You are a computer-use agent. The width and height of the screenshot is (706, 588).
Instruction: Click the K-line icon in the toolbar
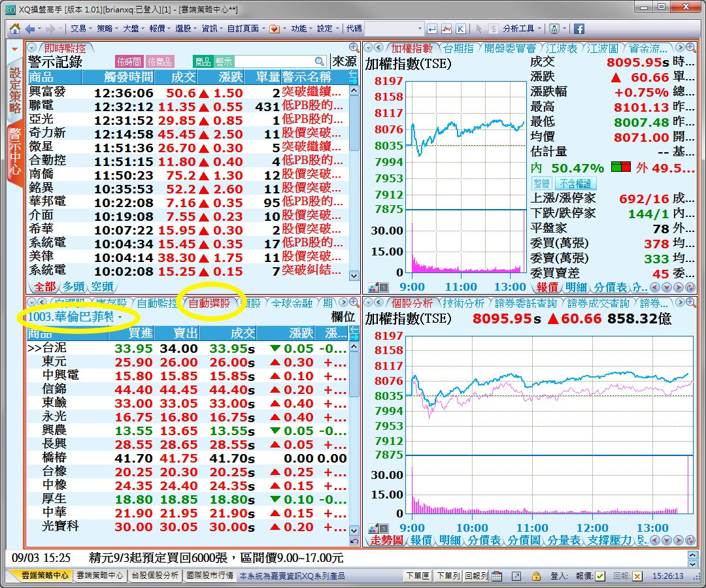tap(461, 29)
